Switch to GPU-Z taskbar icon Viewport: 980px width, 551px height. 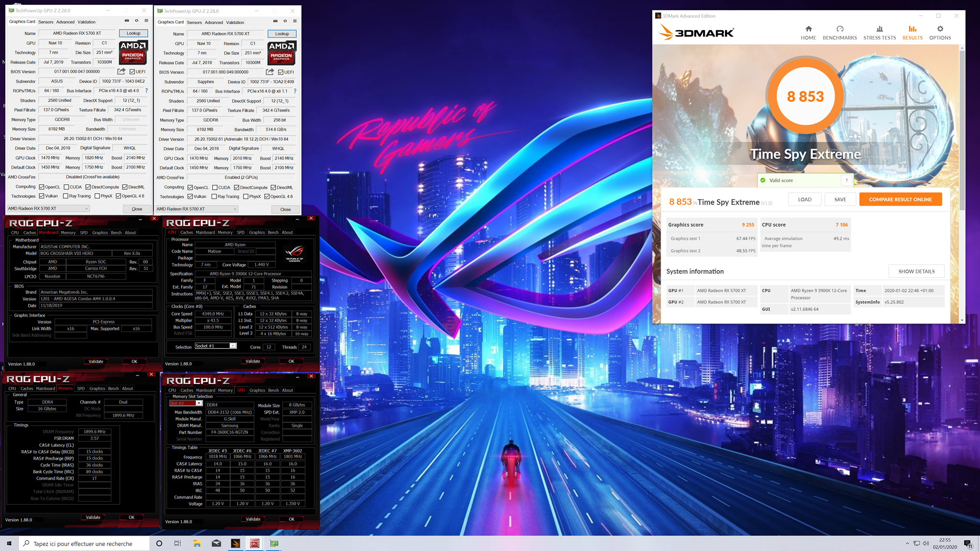click(274, 543)
